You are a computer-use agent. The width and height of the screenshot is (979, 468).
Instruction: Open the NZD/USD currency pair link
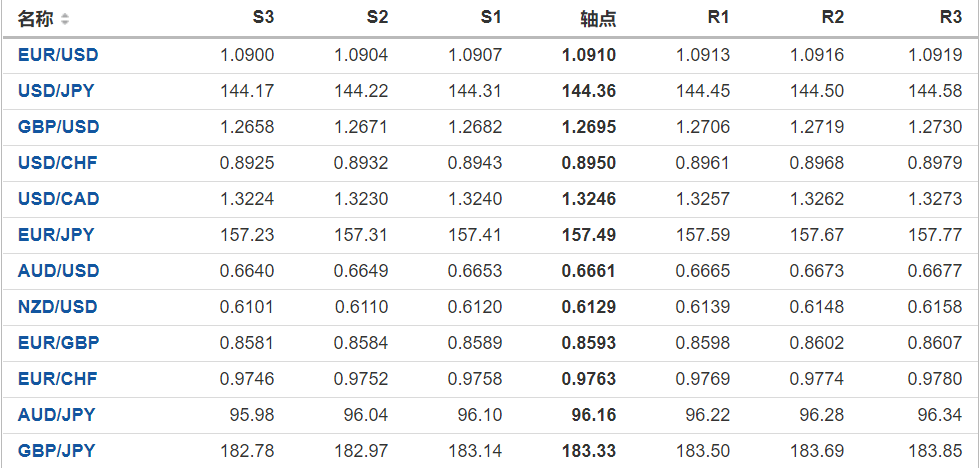pos(58,307)
